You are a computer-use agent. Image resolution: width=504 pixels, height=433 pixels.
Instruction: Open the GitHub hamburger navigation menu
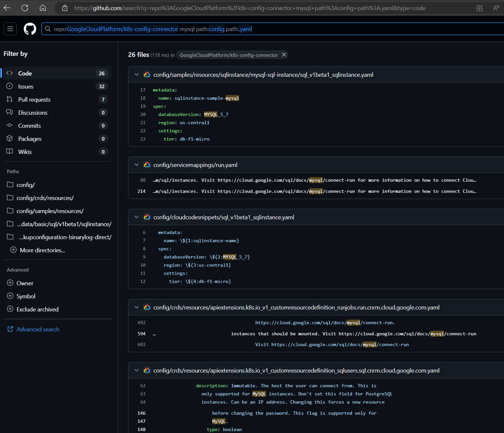click(10, 29)
